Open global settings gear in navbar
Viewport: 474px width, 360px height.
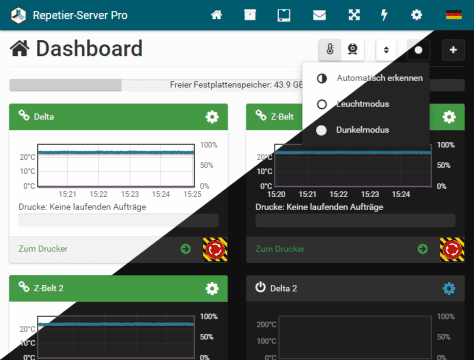416,15
